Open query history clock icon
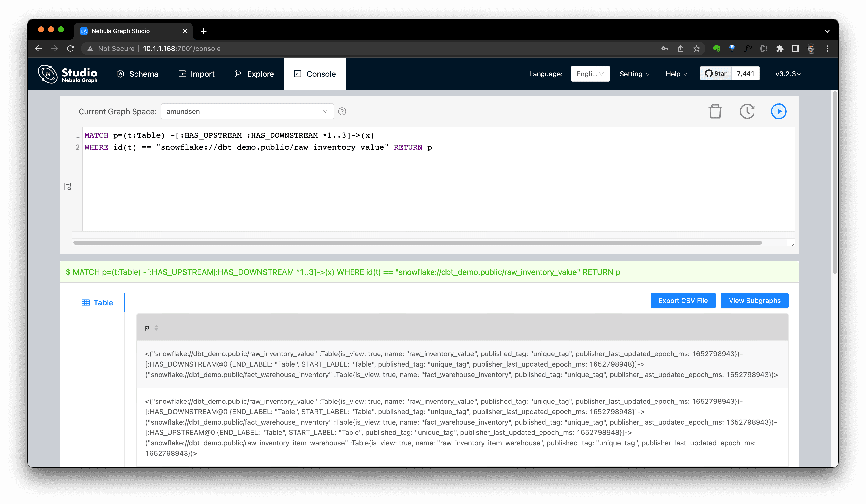The height and width of the screenshot is (504, 866). (747, 112)
